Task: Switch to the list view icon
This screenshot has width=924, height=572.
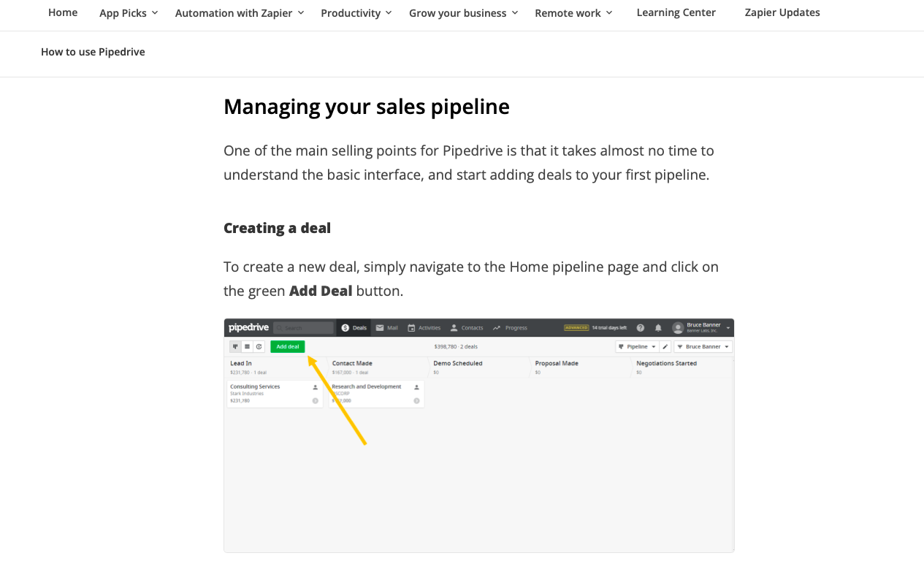Action: 247,346
